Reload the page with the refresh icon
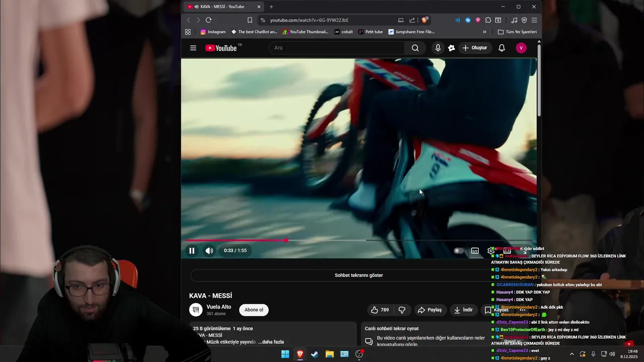644x362 pixels. pyautogui.click(x=208, y=20)
